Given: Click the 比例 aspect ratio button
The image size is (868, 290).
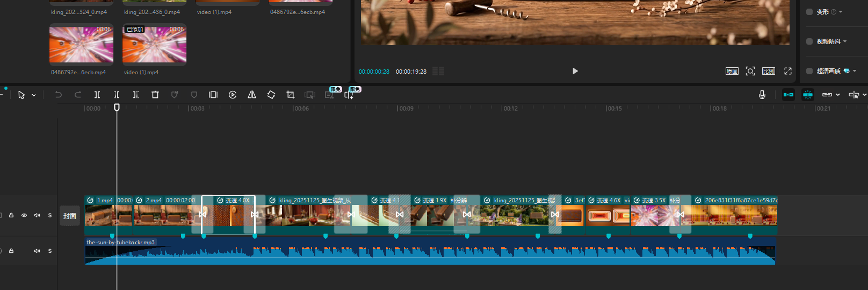Looking at the screenshot, I should coord(769,71).
